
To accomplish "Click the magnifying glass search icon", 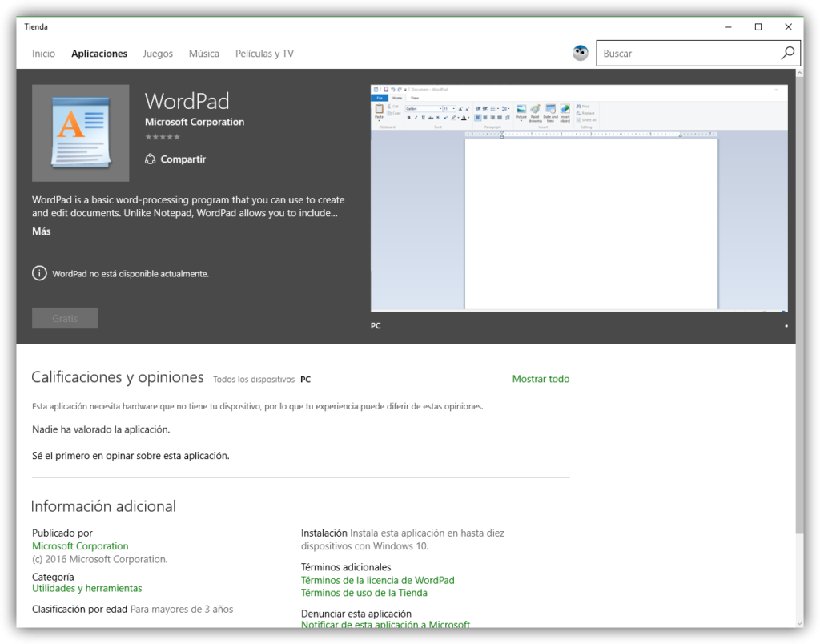I will (x=788, y=53).
